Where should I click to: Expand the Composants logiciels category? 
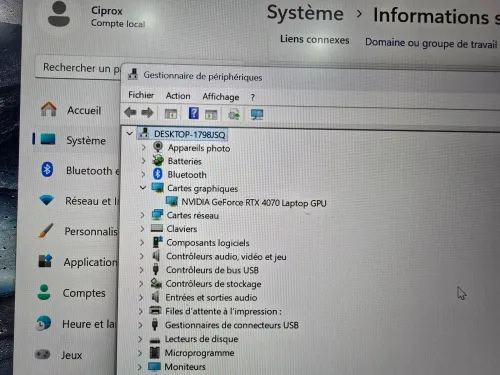point(142,242)
